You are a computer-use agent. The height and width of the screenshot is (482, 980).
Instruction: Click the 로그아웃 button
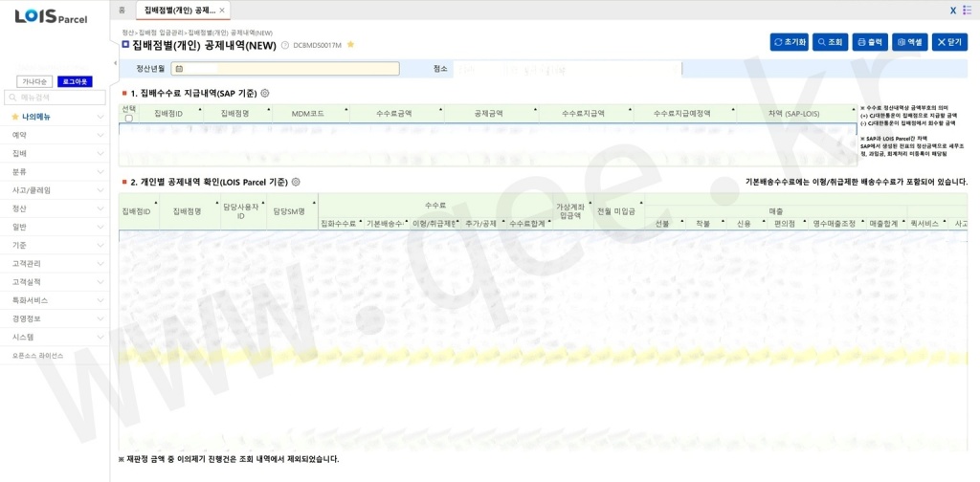pyautogui.click(x=75, y=82)
